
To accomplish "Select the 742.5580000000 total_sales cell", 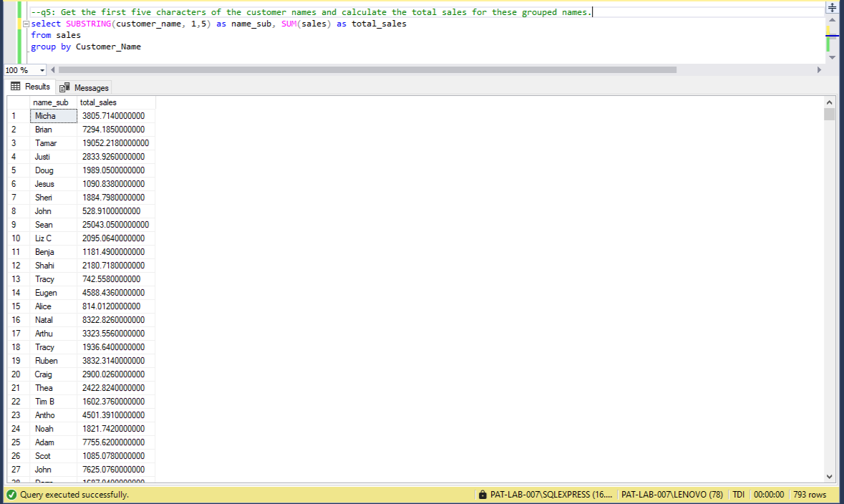I will click(x=116, y=279).
